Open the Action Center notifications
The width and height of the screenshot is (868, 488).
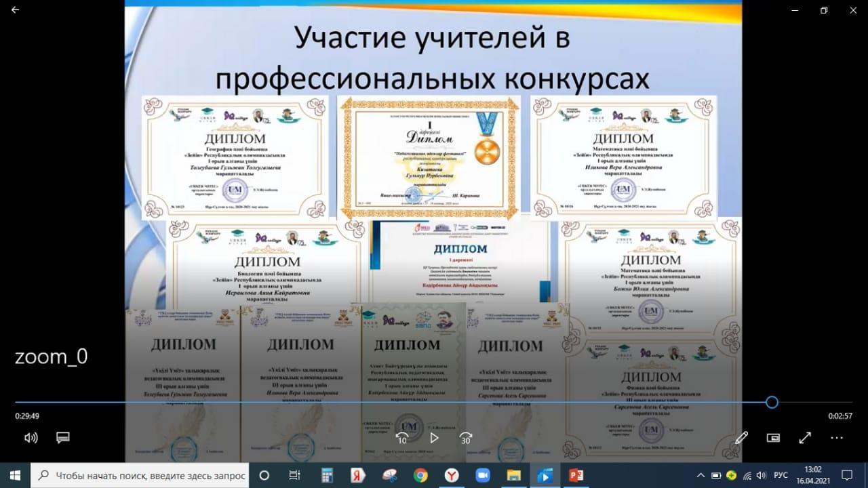point(847,475)
